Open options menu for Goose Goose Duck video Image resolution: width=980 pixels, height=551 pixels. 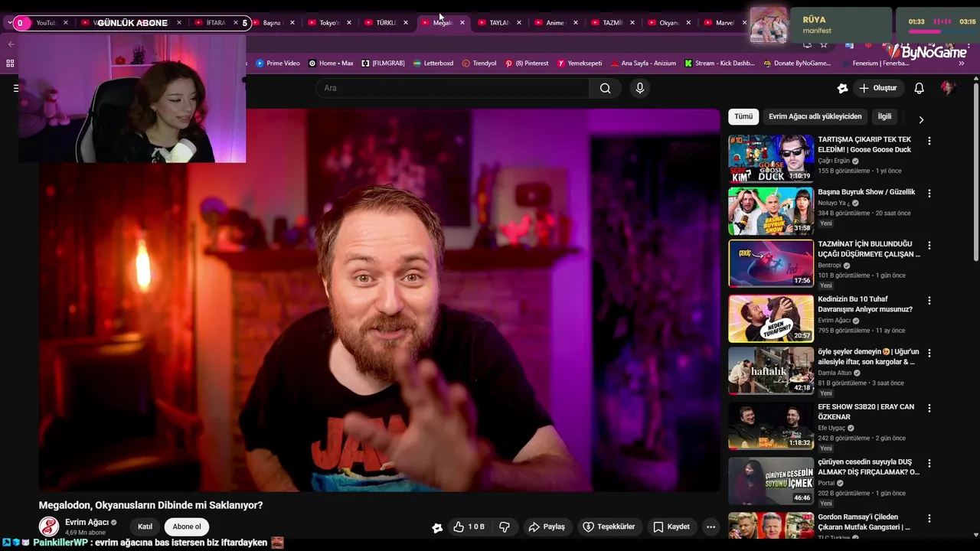click(x=929, y=141)
